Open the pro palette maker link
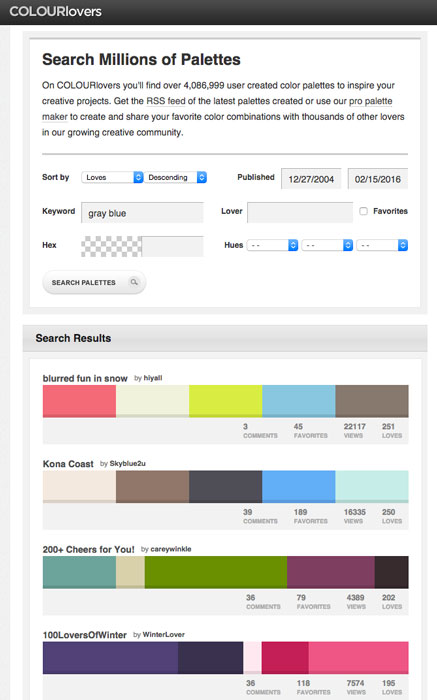Image resolution: width=437 pixels, height=700 pixels. coord(217,109)
